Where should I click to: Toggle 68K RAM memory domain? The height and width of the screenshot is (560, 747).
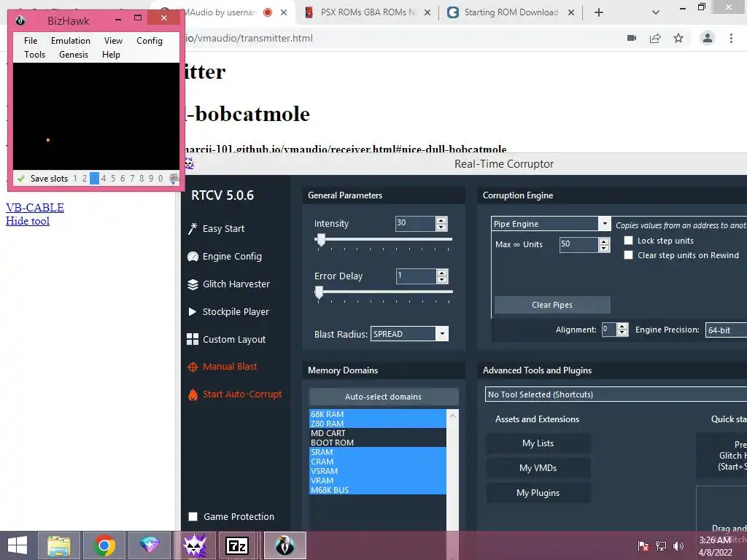378,414
